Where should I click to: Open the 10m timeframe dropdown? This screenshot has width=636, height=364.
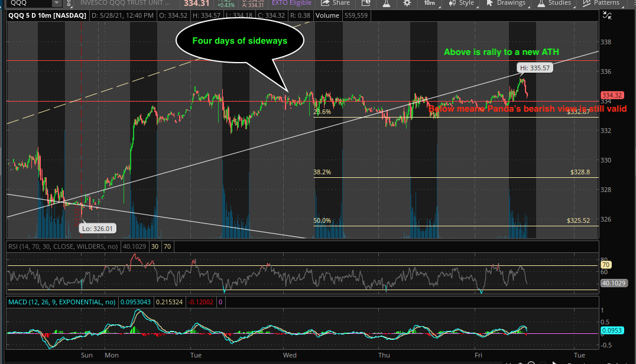431,3
